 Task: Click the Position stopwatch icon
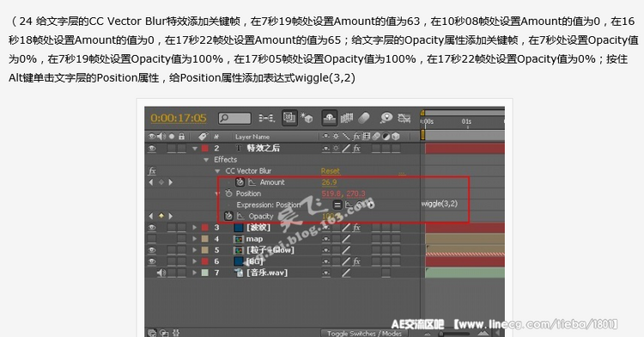[x=228, y=193]
